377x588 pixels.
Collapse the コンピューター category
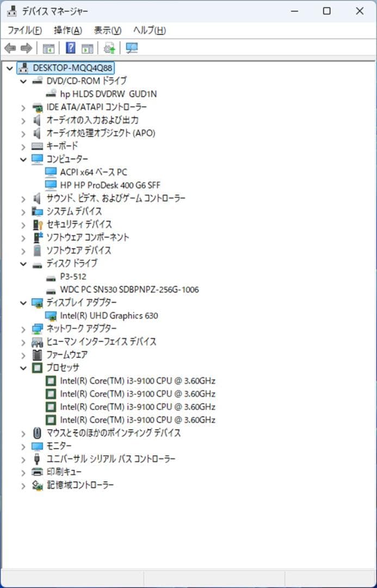point(23,160)
